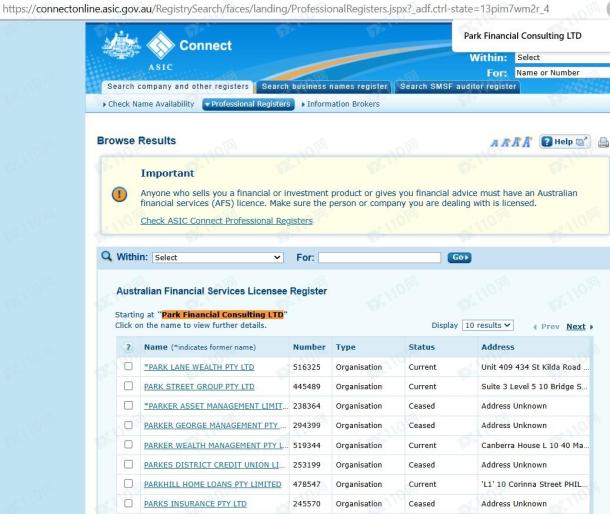
Task: Click number 445489 cell
Action: pyautogui.click(x=307, y=386)
